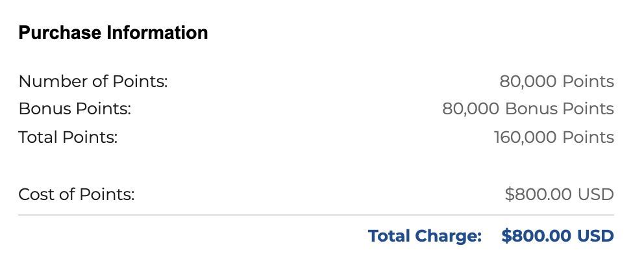The image size is (644, 265).
Task: Click the 160,000 Points total value
Action: (x=554, y=137)
